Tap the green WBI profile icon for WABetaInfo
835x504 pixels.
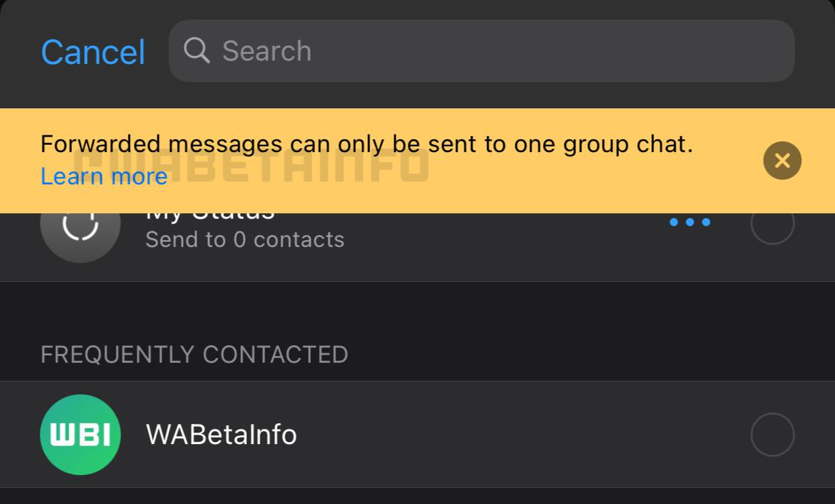80,434
